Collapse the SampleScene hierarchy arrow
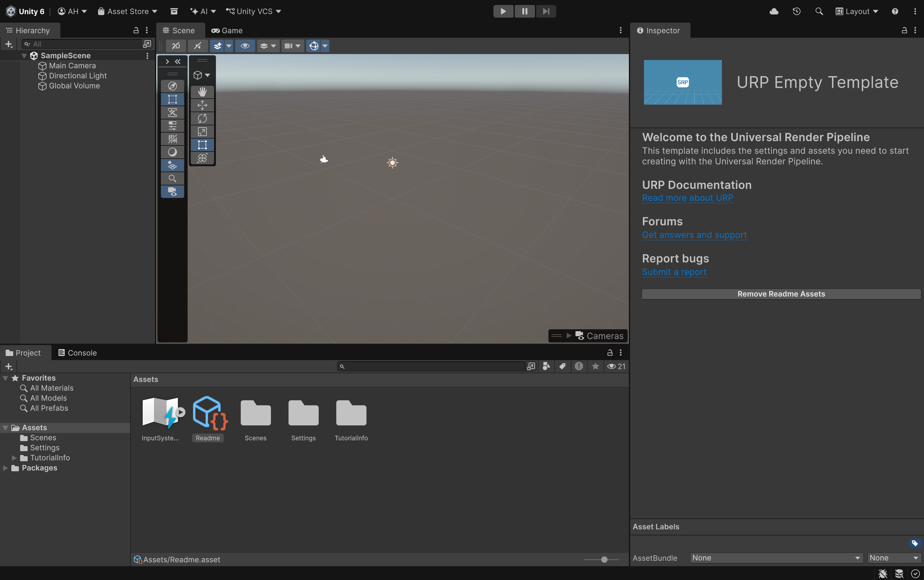924x580 pixels. point(24,56)
